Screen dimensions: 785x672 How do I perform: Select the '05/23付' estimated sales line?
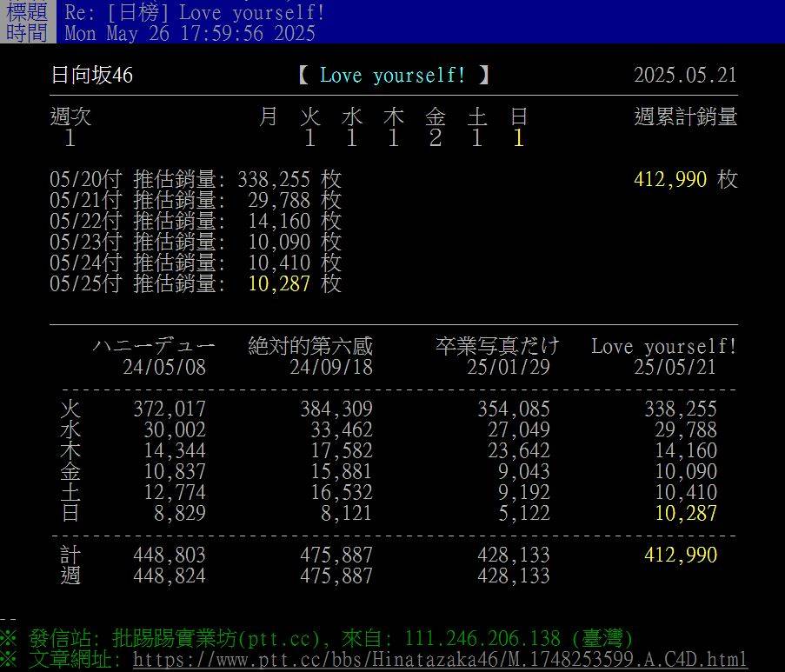click(x=196, y=242)
